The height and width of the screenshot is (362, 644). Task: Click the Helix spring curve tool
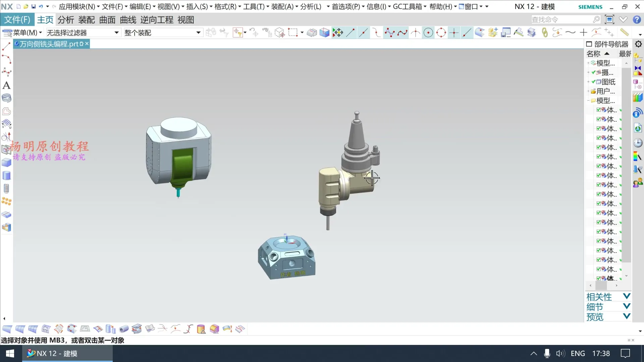pyautogui.click(x=6, y=98)
